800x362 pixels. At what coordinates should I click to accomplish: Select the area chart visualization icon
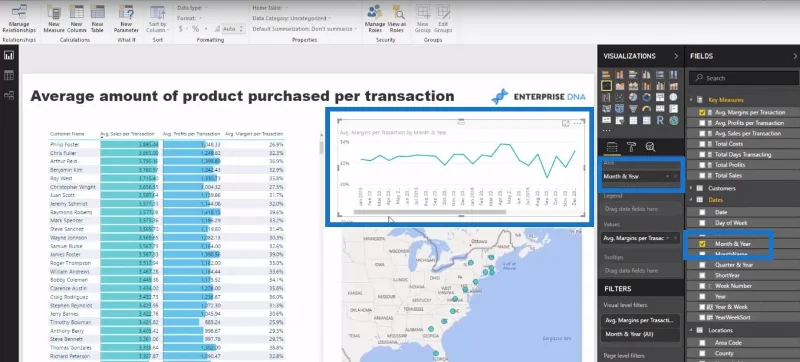click(619, 86)
